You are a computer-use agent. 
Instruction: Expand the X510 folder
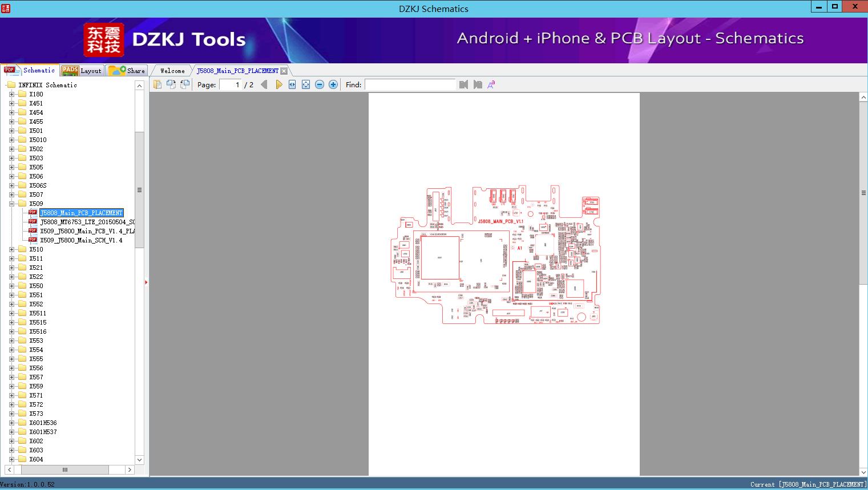11,249
